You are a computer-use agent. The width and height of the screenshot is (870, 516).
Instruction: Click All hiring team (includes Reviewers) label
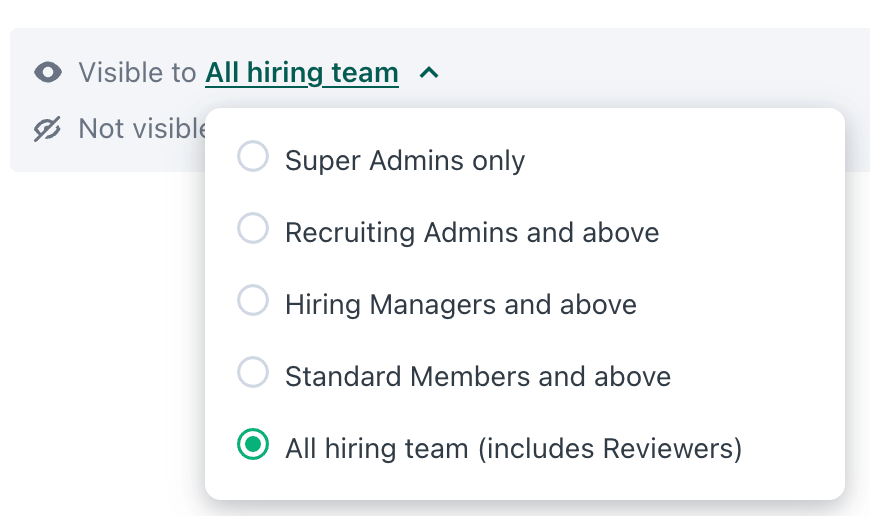[x=514, y=448]
